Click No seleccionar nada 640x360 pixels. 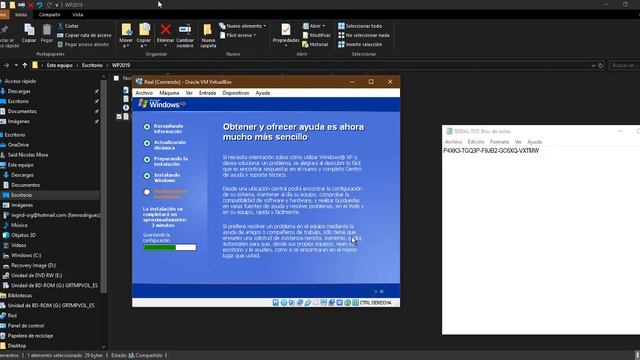tap(364, 35)
